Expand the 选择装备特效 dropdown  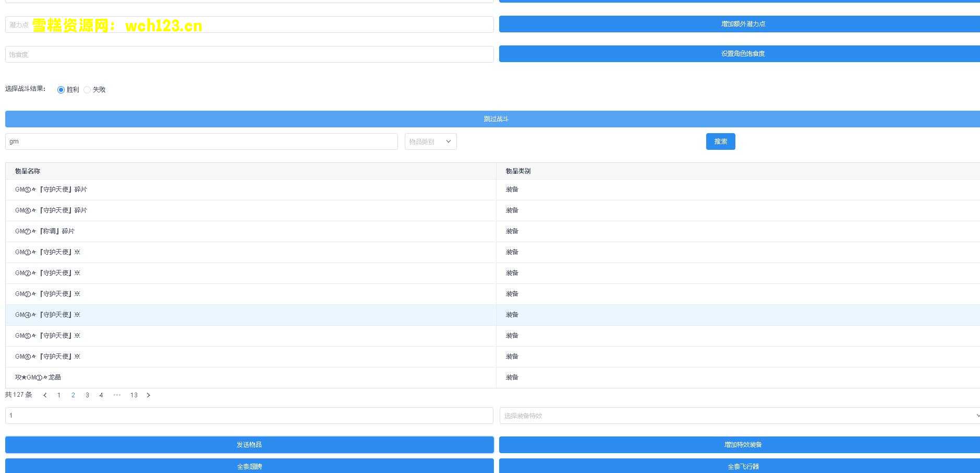click(739, 416)
